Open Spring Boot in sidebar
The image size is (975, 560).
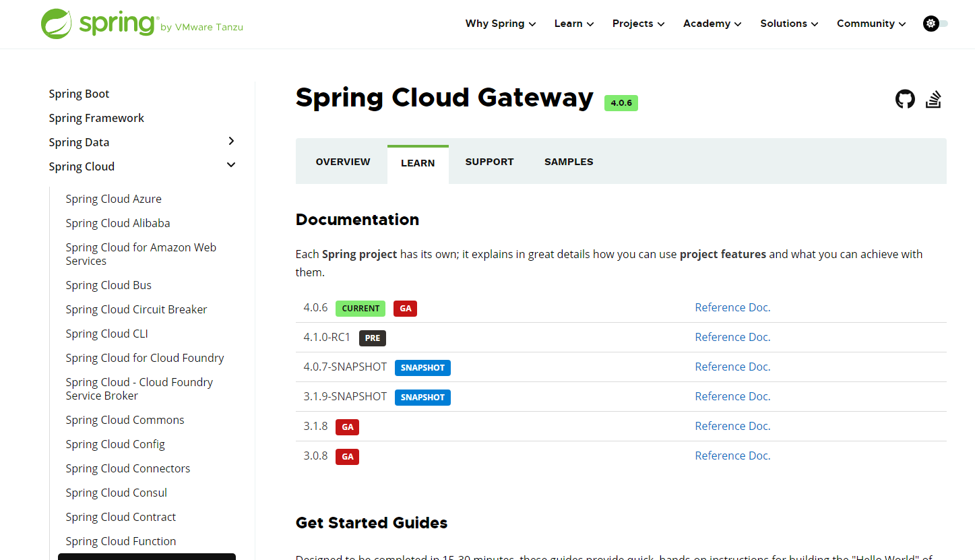pyautogui.click(x=79, y=94)
